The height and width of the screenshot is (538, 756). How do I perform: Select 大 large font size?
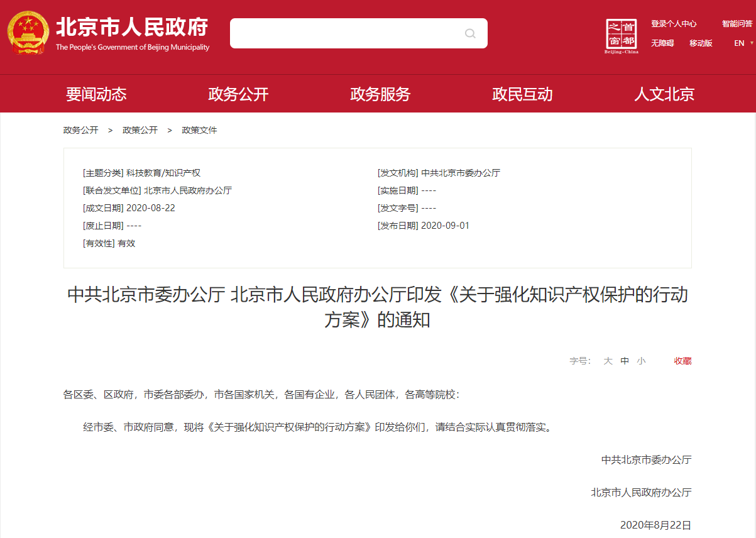coord(607,361)
